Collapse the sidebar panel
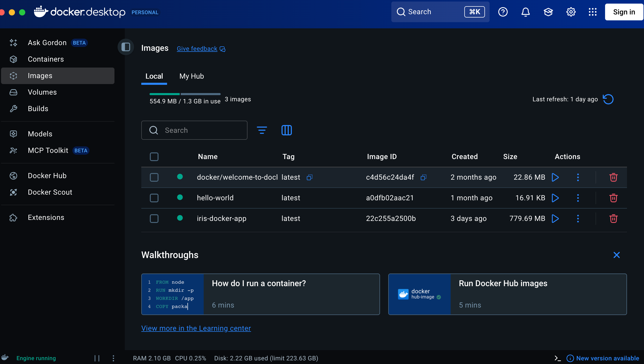The height and width of the screenshot is (364, 644). 126,47
